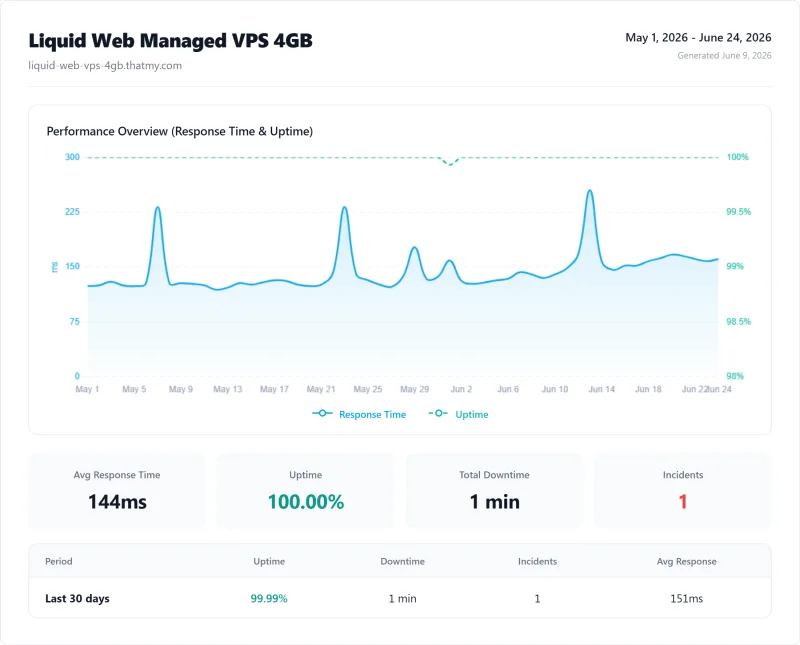Click the response time peak near Jun 13

pos(590,191)
